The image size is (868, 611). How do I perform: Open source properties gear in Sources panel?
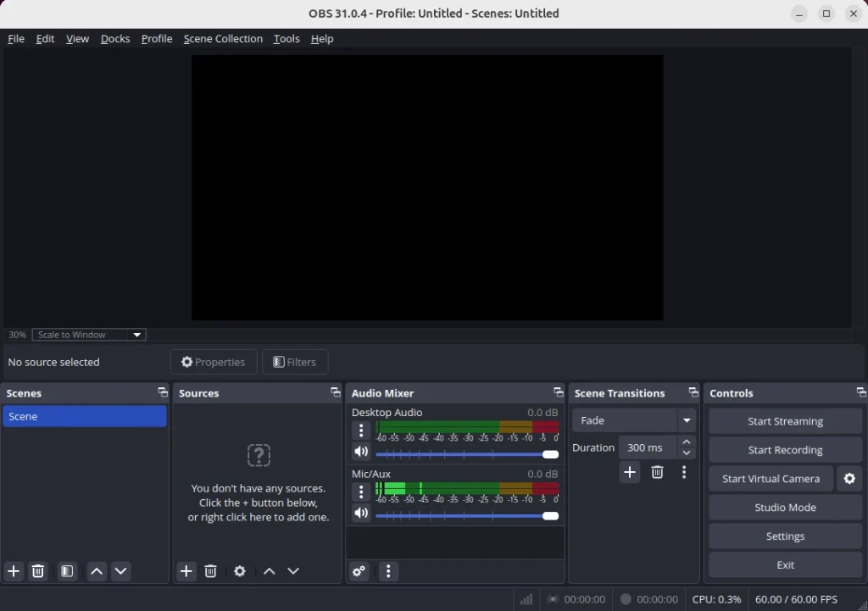coord(240,571)
